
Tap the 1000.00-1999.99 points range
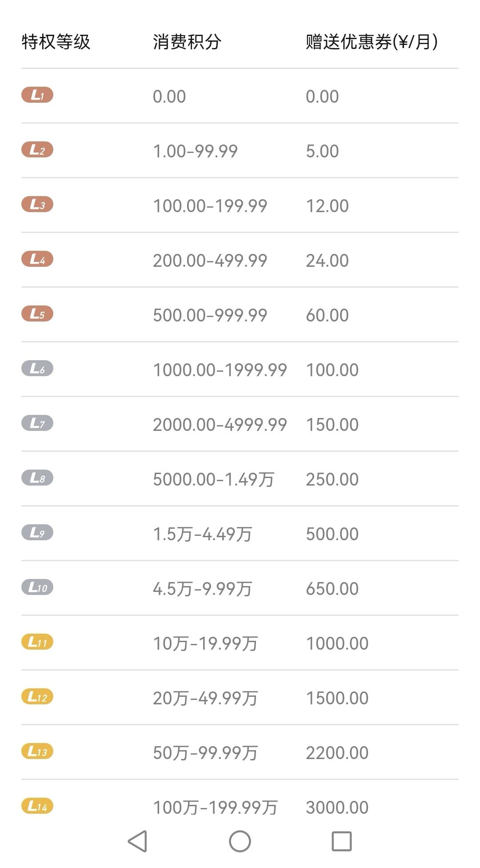[x=220, y=370]
